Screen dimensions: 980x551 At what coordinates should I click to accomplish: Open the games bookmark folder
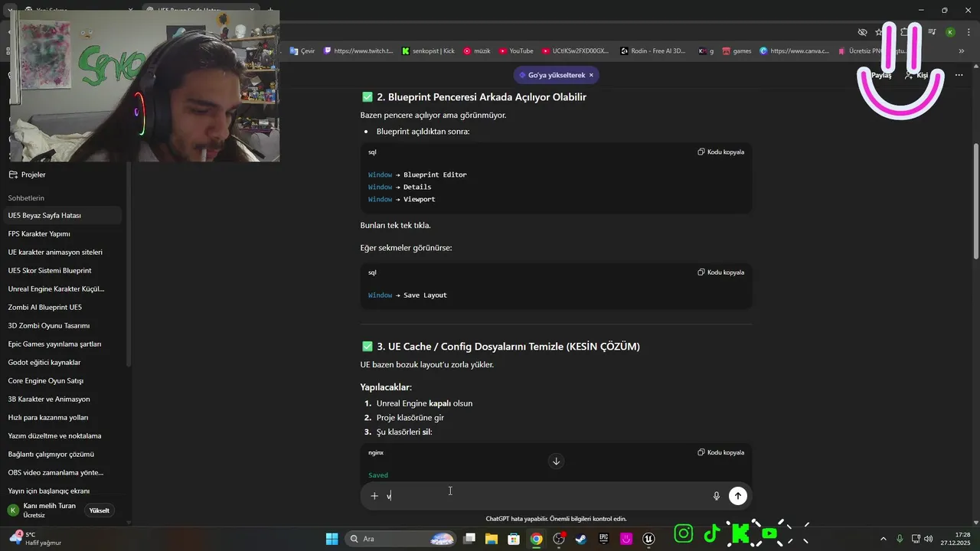[737, 51]
